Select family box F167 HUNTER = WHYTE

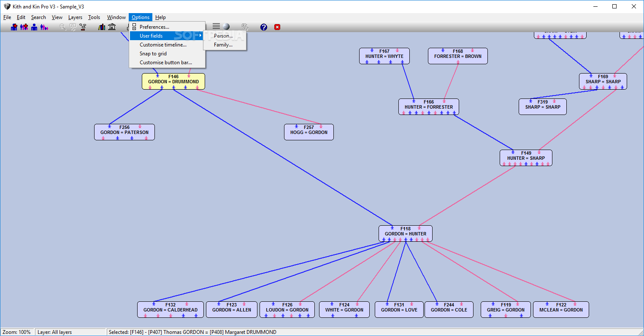pos(384,56)
